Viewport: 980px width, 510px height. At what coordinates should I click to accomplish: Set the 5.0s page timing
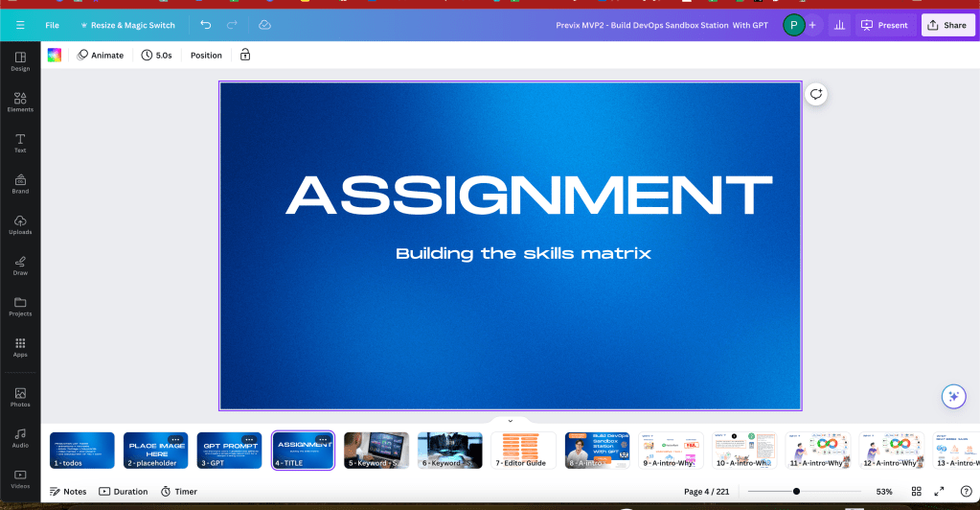tap(156, 55)
